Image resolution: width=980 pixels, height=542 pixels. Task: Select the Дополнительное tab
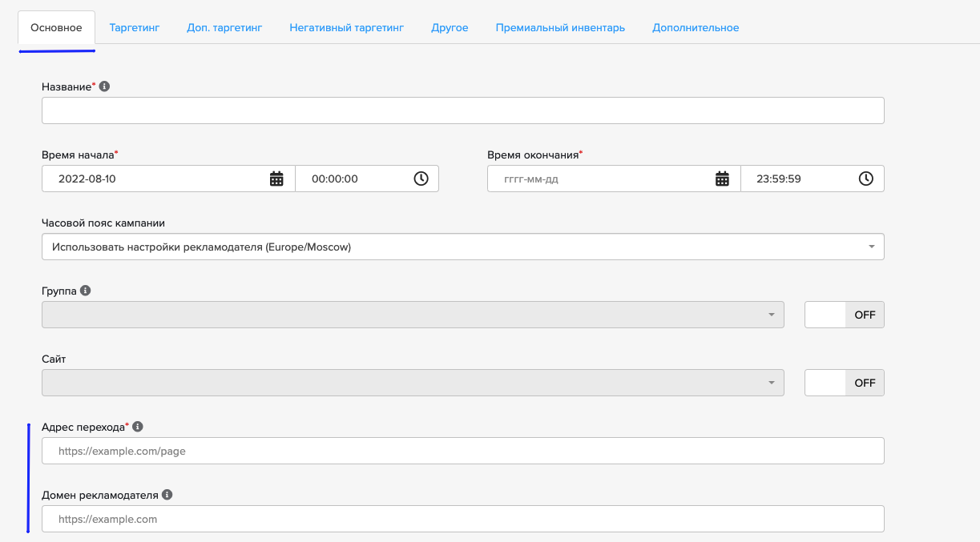tap(696, 27)
